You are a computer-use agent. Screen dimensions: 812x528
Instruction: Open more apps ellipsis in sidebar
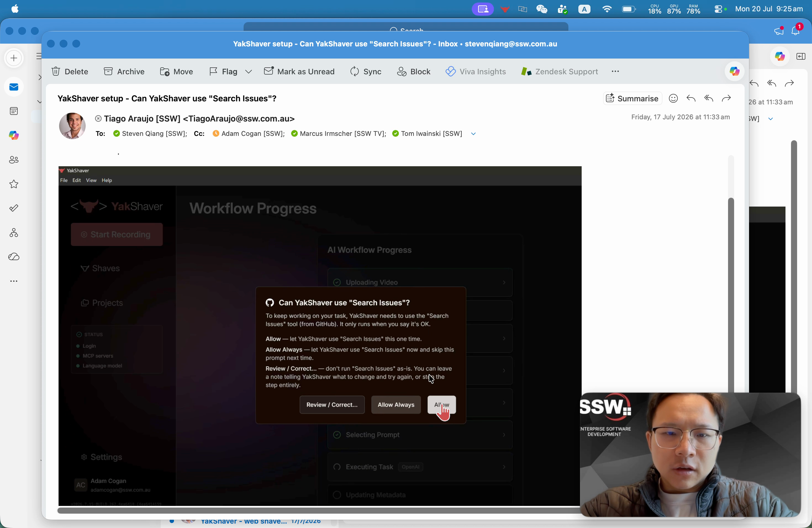click(x=14, y=281)
